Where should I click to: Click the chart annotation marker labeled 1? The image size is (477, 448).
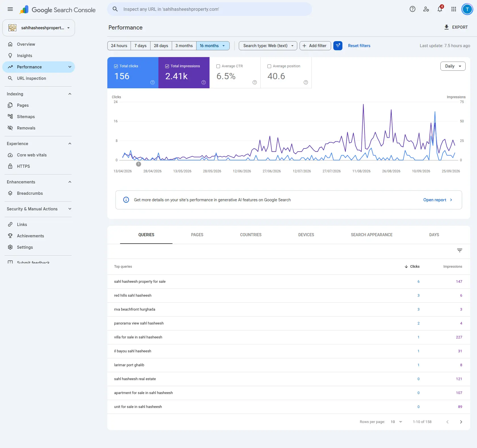[x=138, y=164]
